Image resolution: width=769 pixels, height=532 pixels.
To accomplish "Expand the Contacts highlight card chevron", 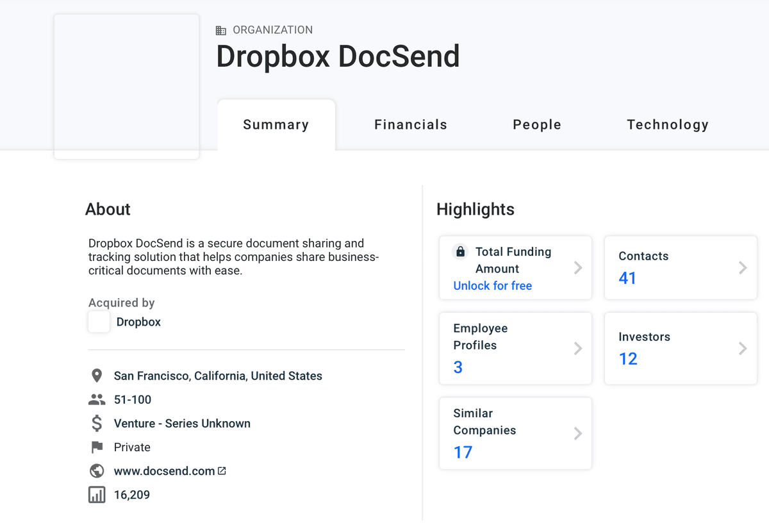I will point(743,267).
